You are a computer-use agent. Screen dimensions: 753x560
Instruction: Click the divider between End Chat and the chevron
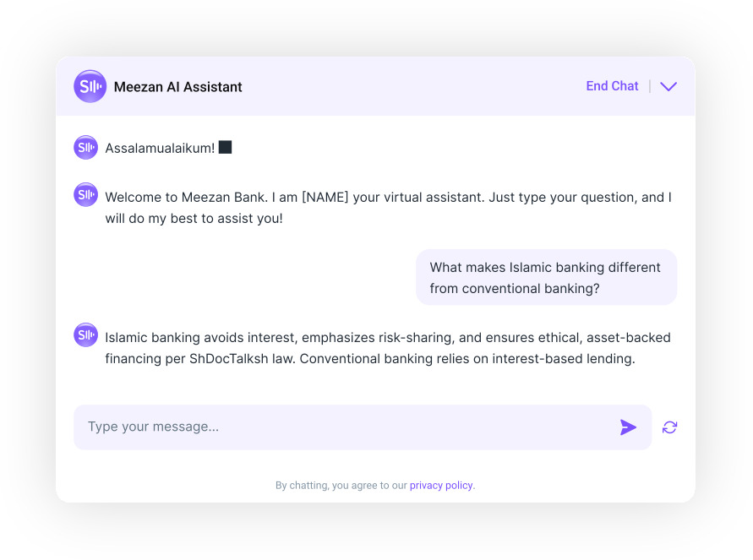[x=650, y=86]
